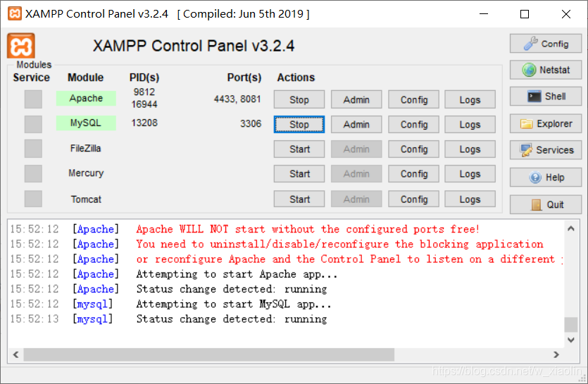Click log line 'Apache WILL NOT start'
Screen dimensions: 588x384
coord(308,229)
